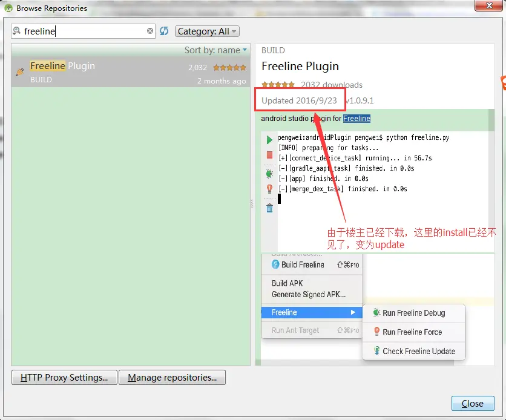Click the star rating in the list row

tap(229, 67)
